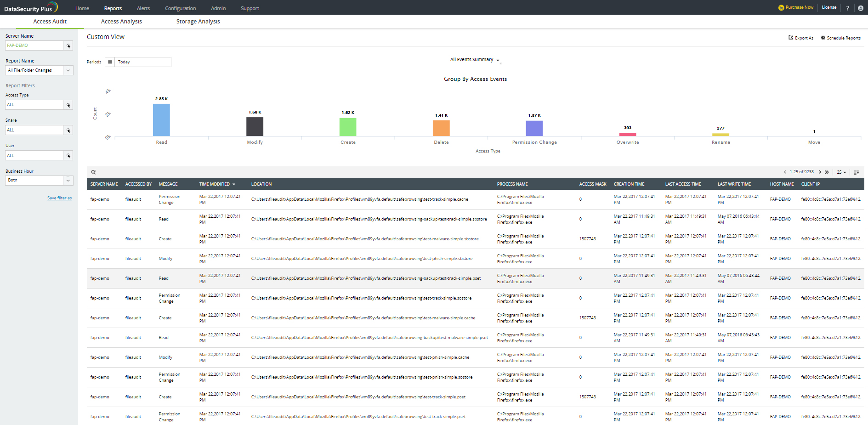Open the Share picker icon

coord(68,130)
